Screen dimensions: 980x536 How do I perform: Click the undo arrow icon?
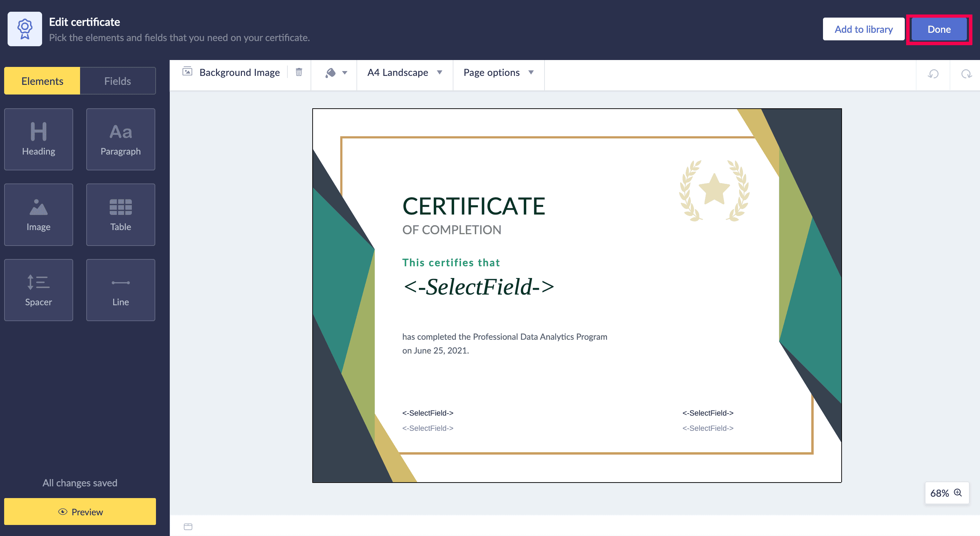(x=933, y=74)
